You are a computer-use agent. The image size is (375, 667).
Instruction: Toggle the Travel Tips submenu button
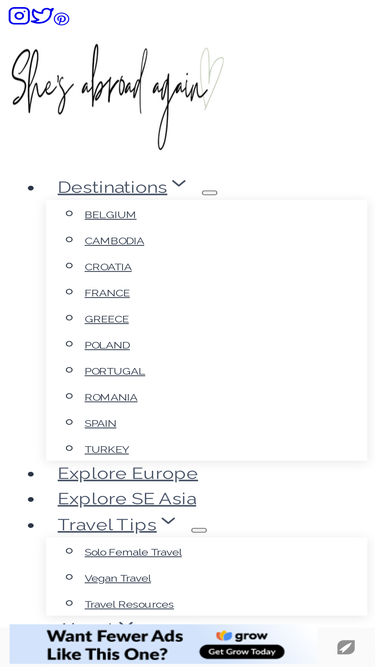[x=199, y=530]
